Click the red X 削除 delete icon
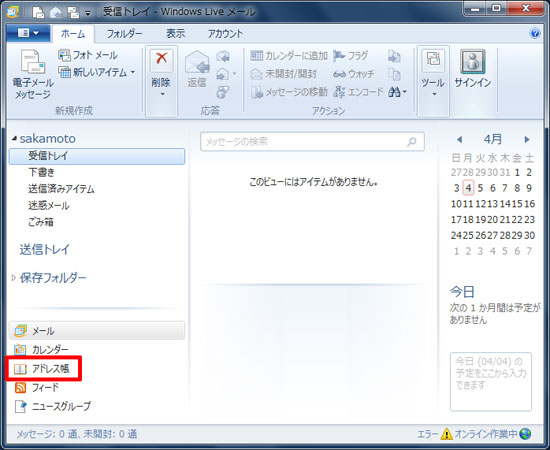 click(161, 58)
